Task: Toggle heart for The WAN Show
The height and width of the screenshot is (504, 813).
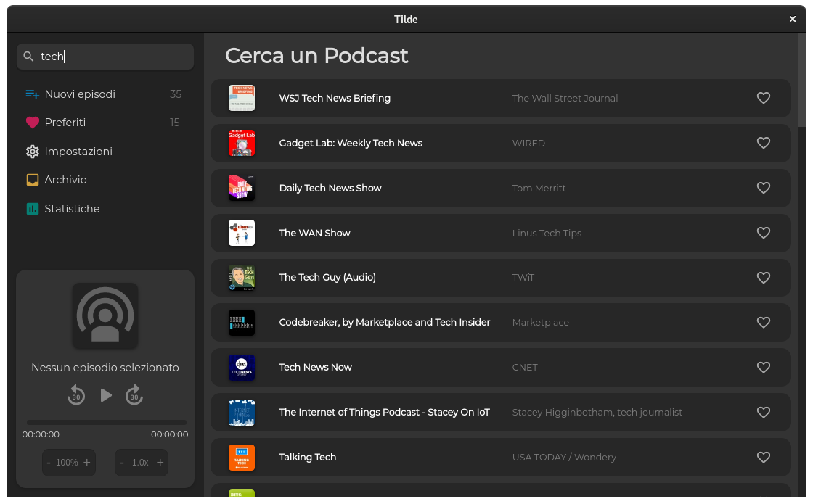Action: [763, 233]
